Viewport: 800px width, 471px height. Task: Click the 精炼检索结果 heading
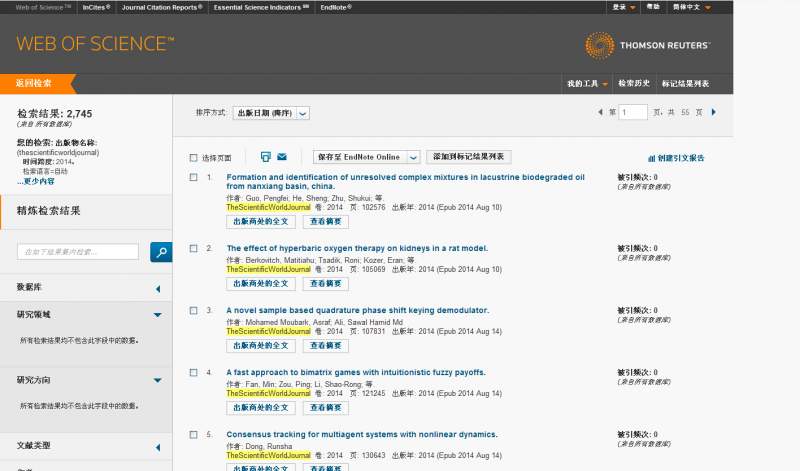coord(48,211)
